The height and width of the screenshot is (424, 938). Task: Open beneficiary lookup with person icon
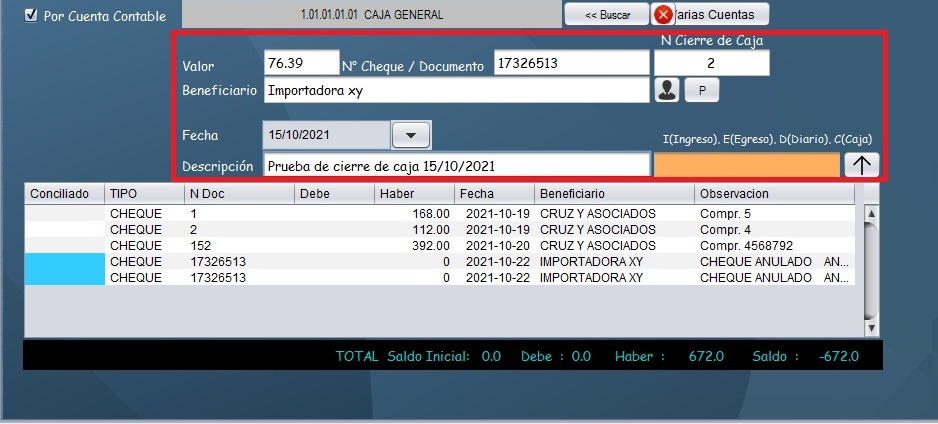point(667,90)
